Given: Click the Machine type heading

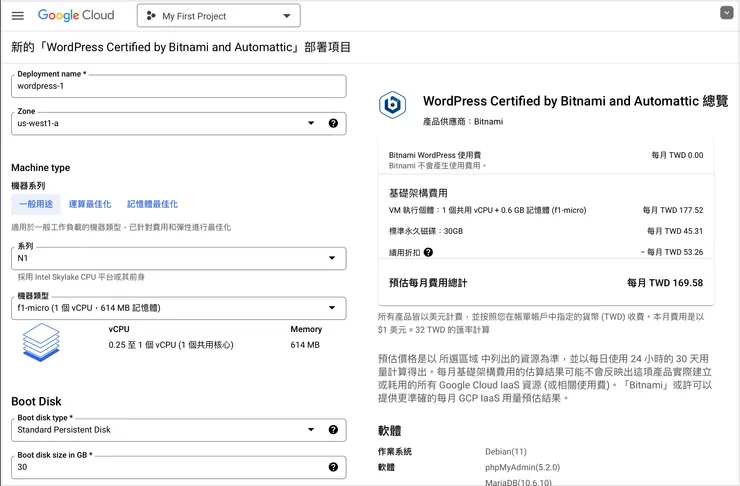Looking at the screenshot, I should click(41, 168).
